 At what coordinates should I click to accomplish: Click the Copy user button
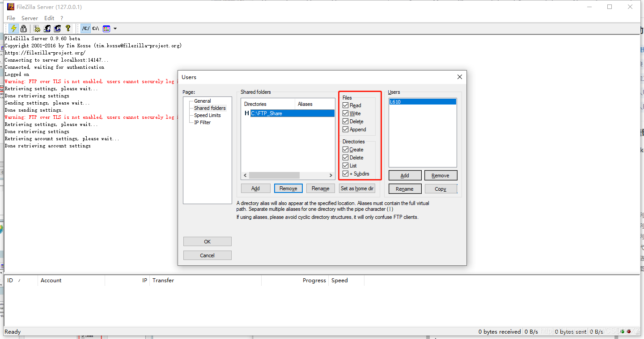441,189
